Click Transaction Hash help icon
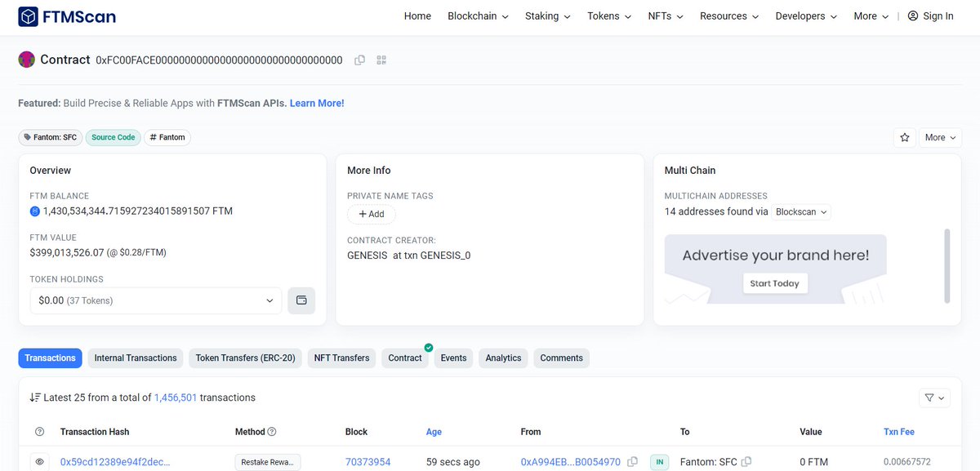Viewport: 980px width, 471px height. (40, 432)
